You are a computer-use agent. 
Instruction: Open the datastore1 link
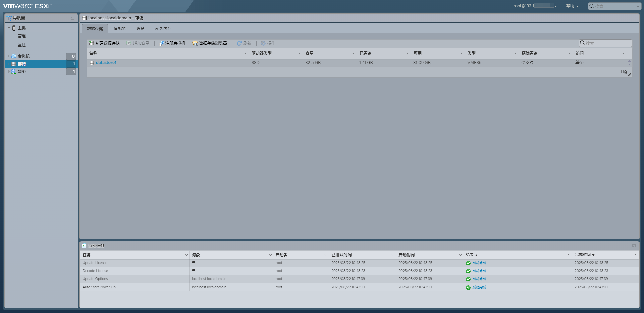(x=106, y=62)
